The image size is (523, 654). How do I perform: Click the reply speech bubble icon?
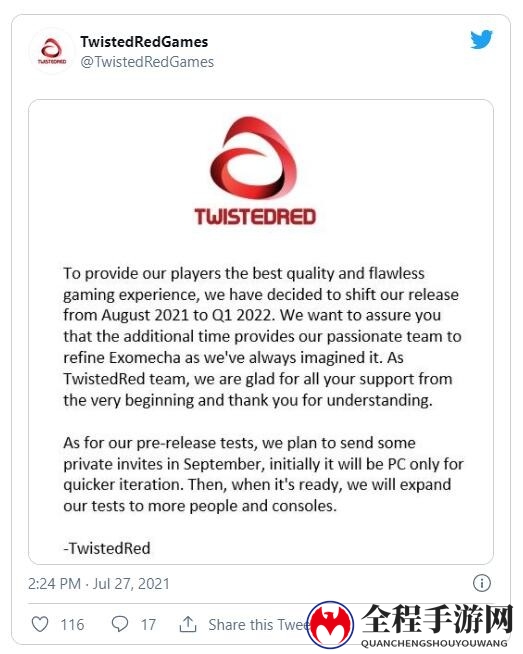click(x=120, y=624)
